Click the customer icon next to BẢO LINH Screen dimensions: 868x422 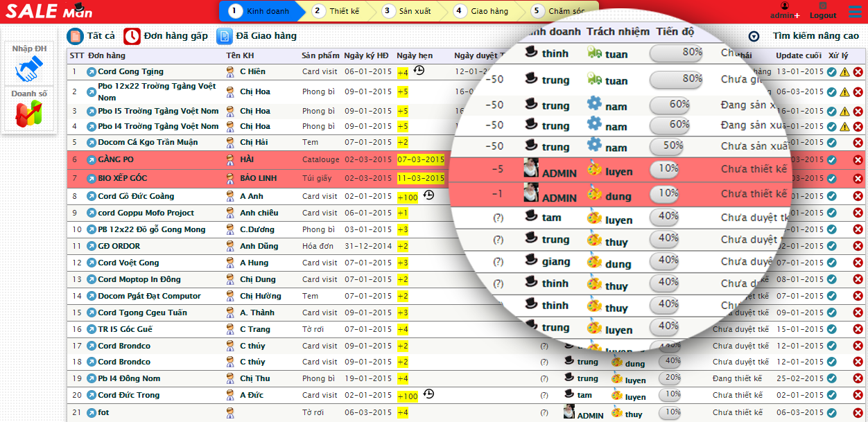pos(230,178)
